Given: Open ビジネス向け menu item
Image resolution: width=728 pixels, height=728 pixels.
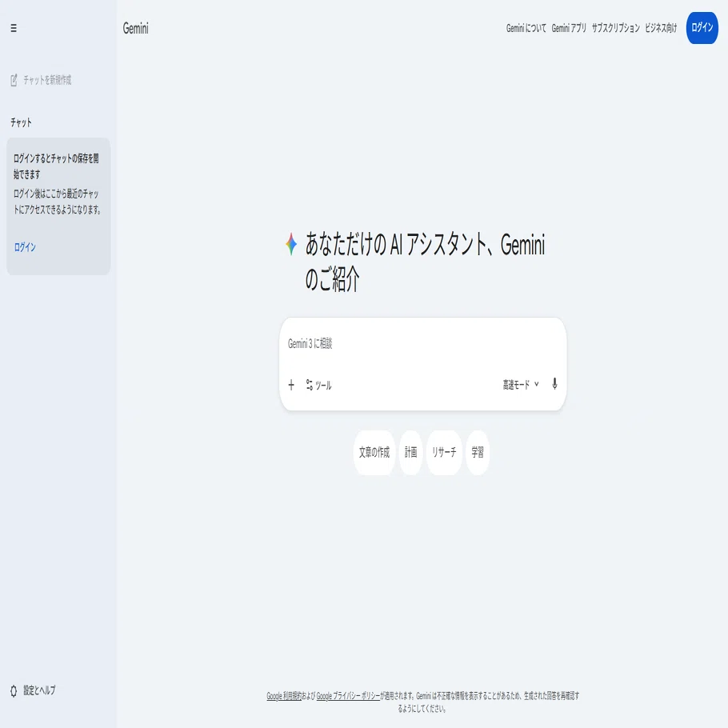Looking at the screenshot, I should (x=661, y=28).
